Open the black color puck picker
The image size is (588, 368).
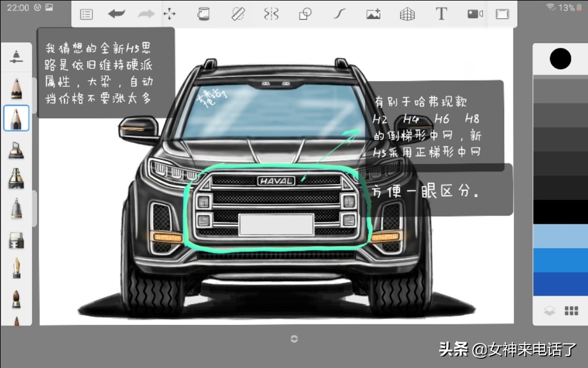pos(560,59)
